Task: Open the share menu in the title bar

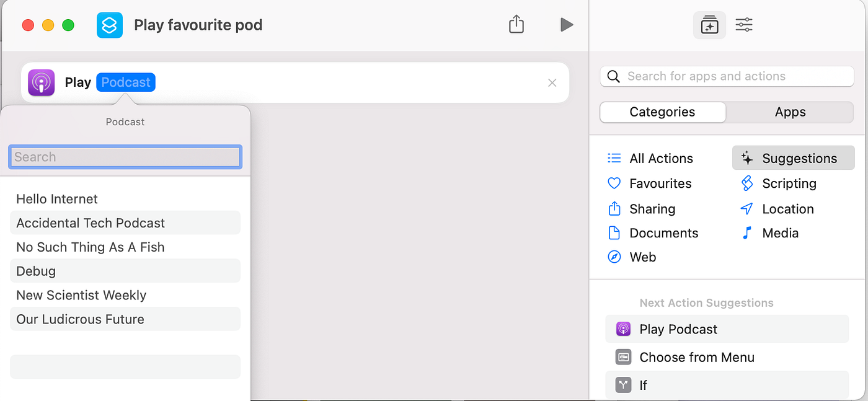Action: 516,25
